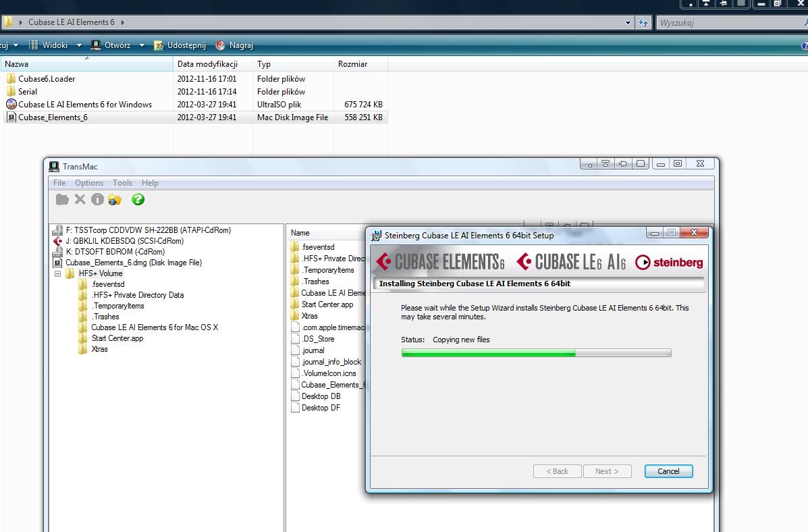This screenshot has width=808, height=532.
Task: Click Udostępnij in Explorer toolbar
Action: coord(180,45)
